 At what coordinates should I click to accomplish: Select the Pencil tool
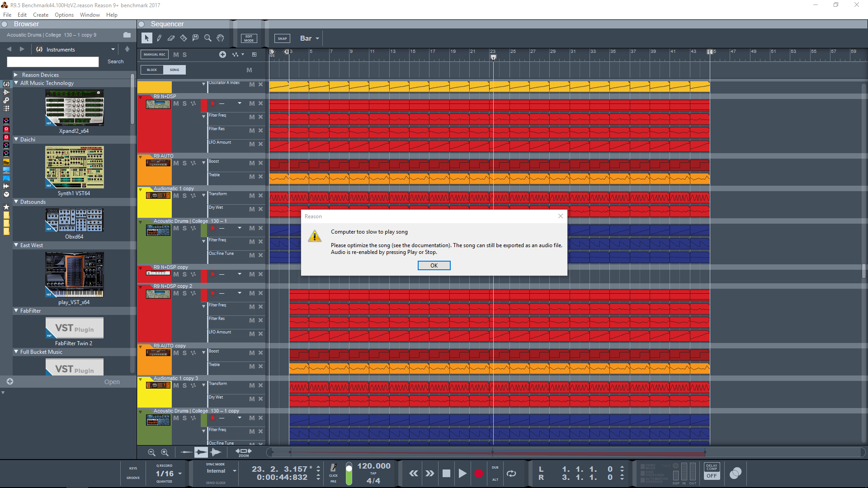[x=159, y=38]
